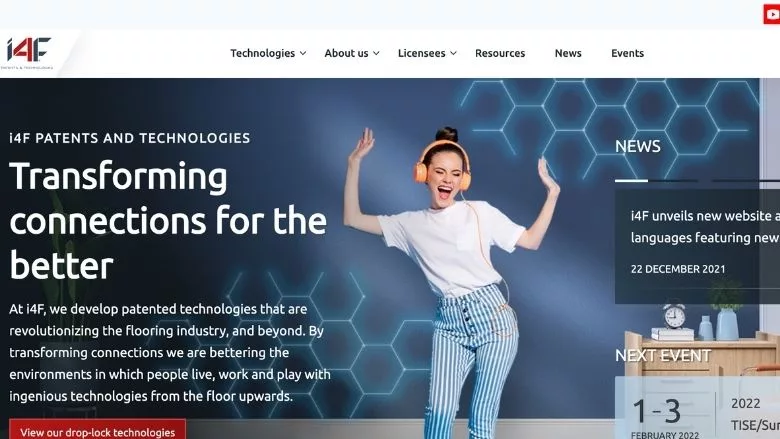The width and height of the screenshot is (780, 439).
Task: Click the NEWS section heading
Action: [x=637, y=147]
